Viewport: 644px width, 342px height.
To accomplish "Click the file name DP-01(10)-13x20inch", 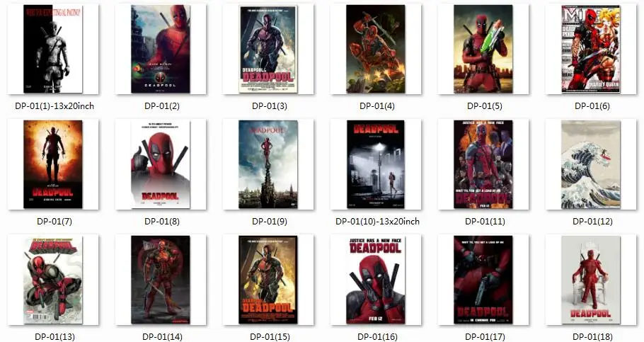I will [x=377, y=222].
